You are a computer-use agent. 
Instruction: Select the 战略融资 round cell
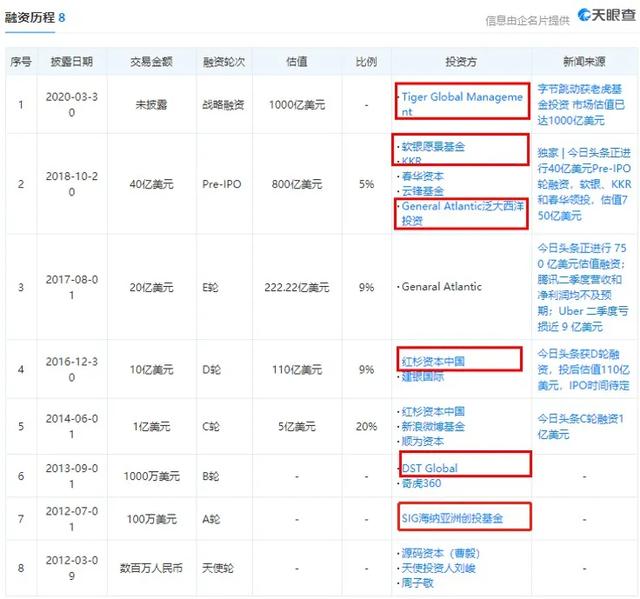click(223, 105)
